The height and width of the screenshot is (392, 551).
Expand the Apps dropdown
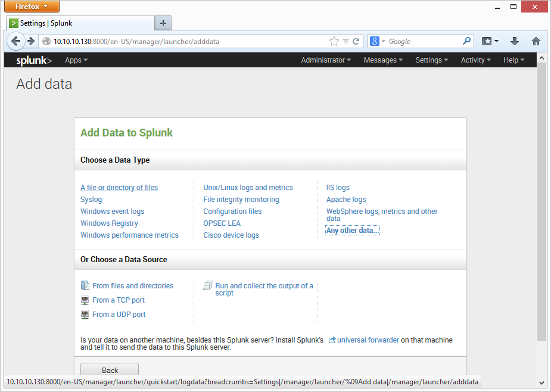(x=76, y=60)
